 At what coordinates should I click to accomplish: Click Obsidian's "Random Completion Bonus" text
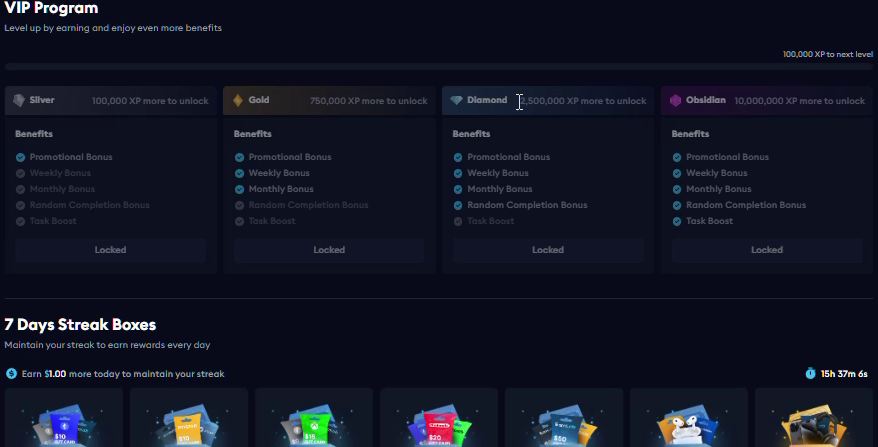746,205
